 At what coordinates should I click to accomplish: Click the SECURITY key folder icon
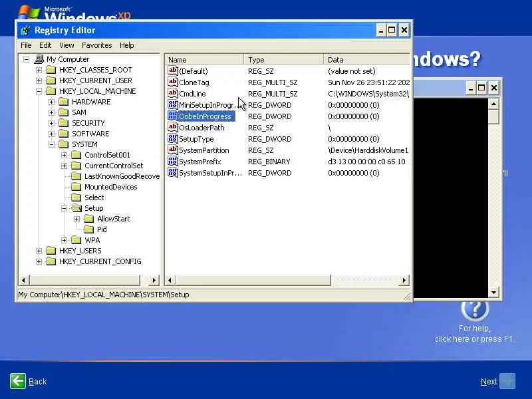(63, 123)
